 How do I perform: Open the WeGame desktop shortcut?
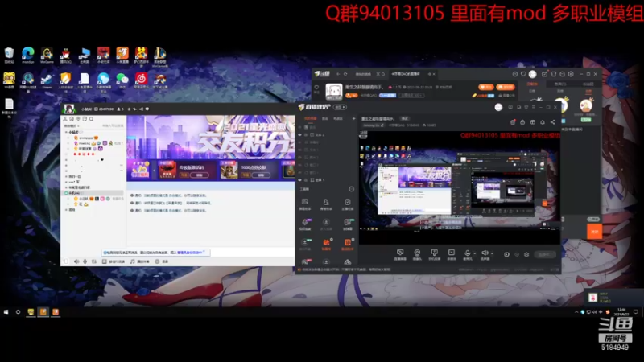point(47,55)
